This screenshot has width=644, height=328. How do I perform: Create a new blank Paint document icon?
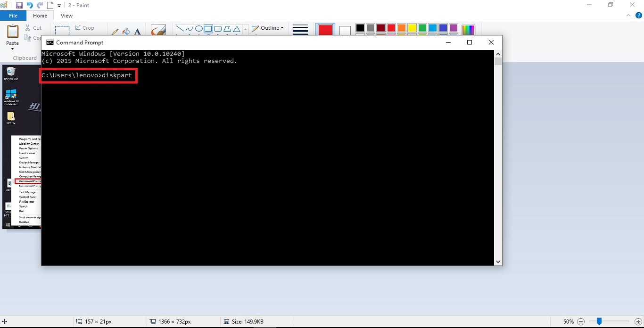50,5
